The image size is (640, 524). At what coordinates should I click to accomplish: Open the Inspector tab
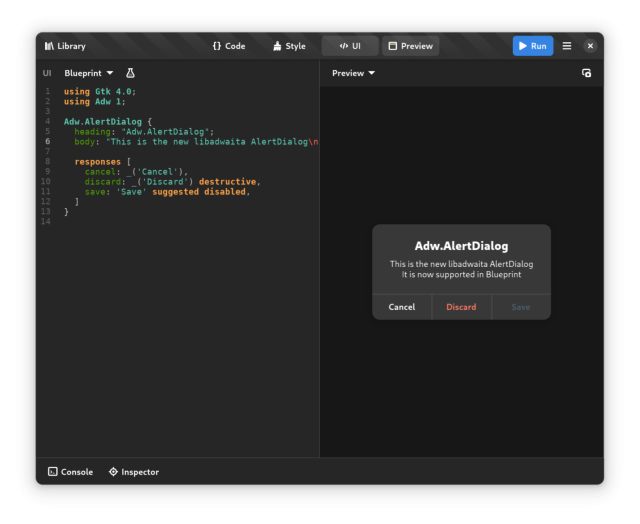(134, 472)
